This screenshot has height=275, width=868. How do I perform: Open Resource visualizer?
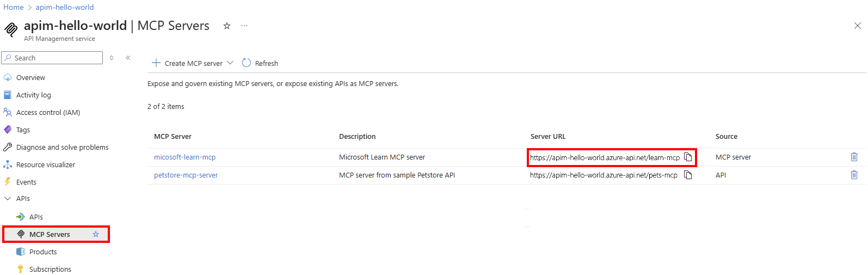click(x=46, y=164)
